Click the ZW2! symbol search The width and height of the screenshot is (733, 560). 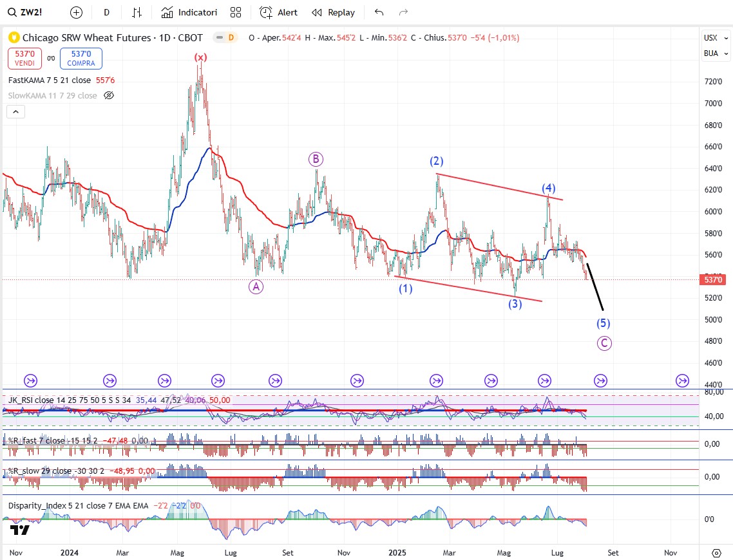pyautogui.click(x=32, y=12)
